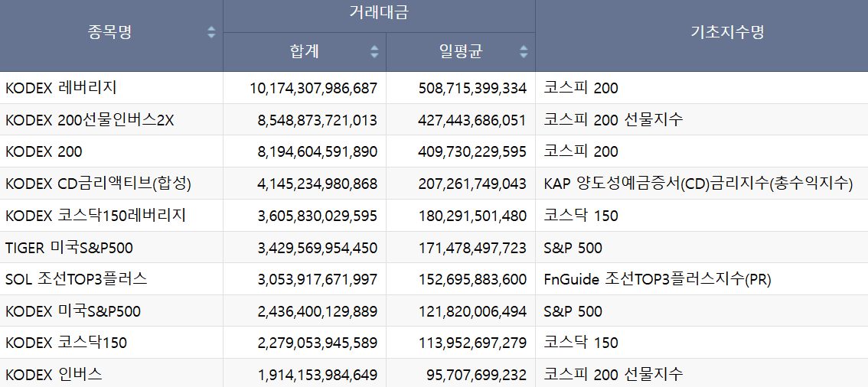Select the KODEX 레버리지 row name
Screen dimensions: 868x387
pos(61,88)
